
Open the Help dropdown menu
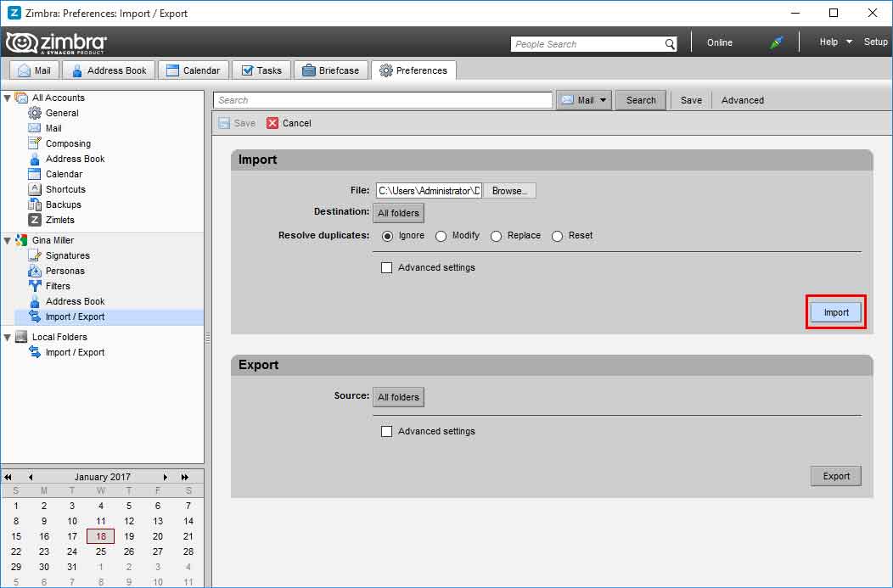835,42
